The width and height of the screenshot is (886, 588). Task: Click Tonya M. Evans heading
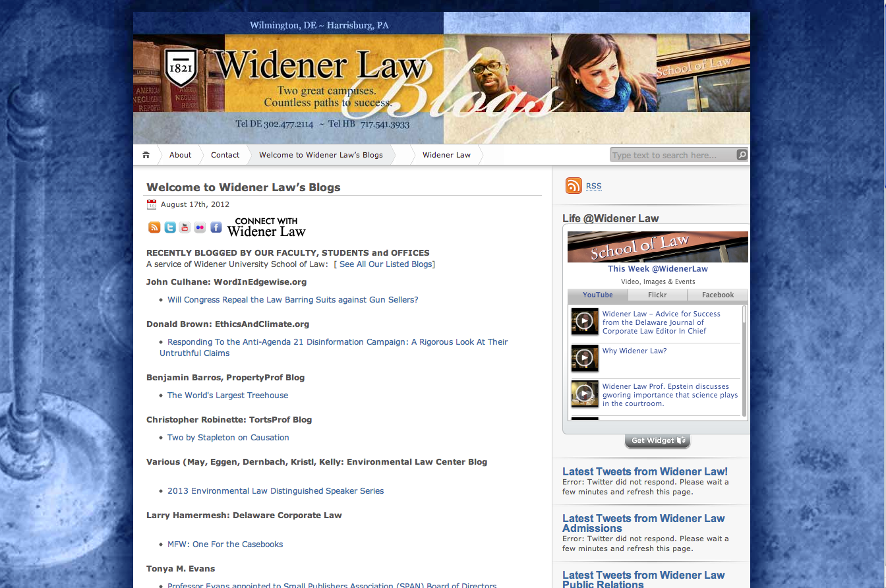click(181, 569)
